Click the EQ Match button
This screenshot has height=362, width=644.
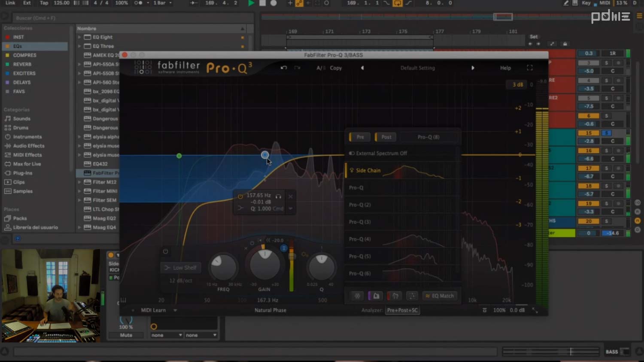[x=440, y=296]
